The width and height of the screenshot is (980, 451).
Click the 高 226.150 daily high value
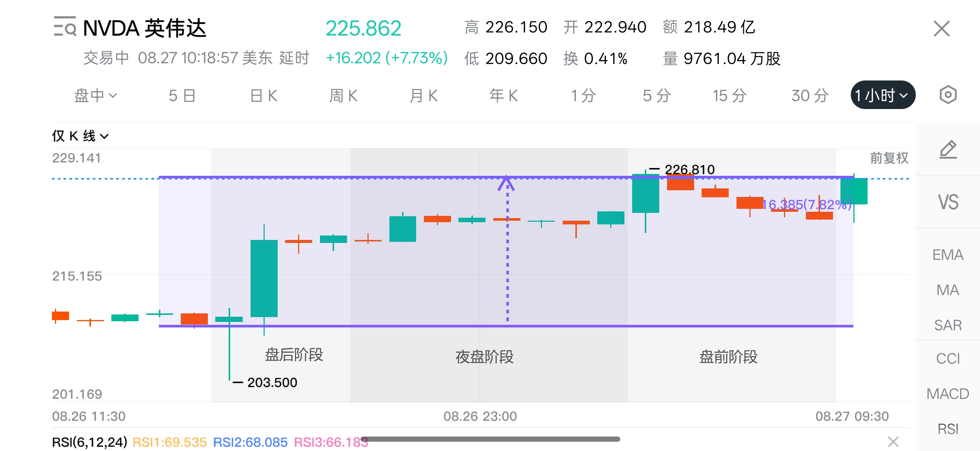pyautogui.click(x=506, y=27)
